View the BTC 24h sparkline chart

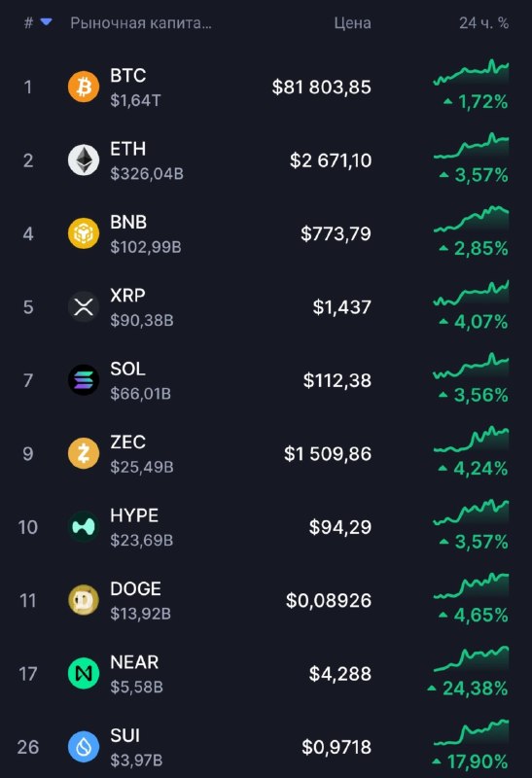pos(471,72)
